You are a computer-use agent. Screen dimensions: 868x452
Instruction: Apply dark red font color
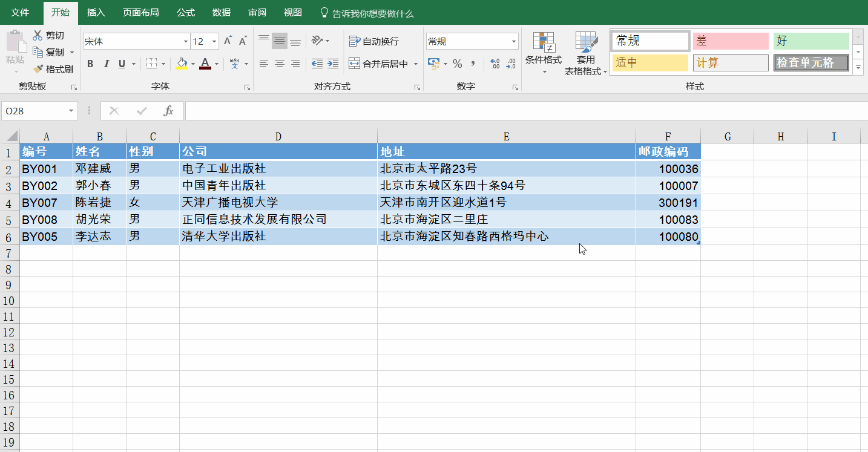click(x=205, y=64)
